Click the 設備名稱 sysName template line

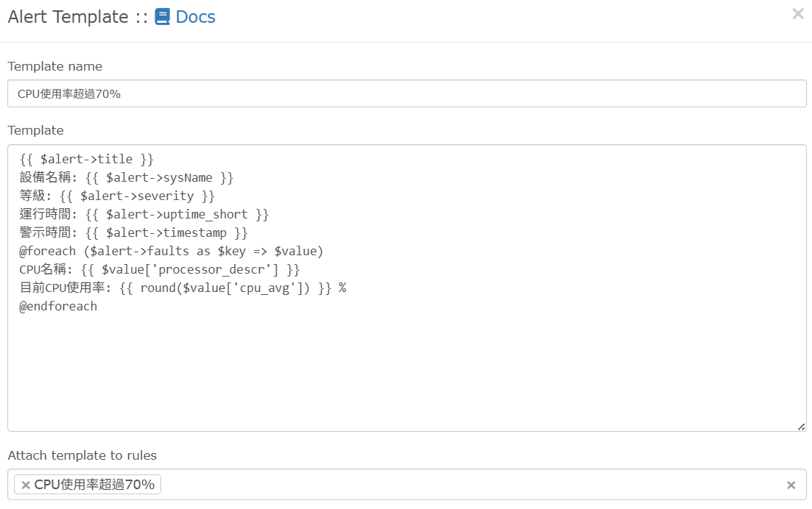(127, 177)
